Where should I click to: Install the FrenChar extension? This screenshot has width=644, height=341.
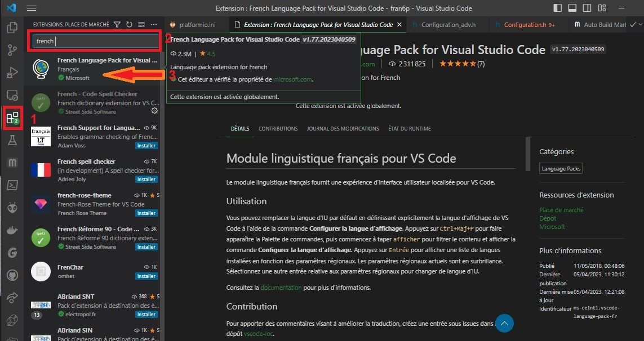[146, 276]
